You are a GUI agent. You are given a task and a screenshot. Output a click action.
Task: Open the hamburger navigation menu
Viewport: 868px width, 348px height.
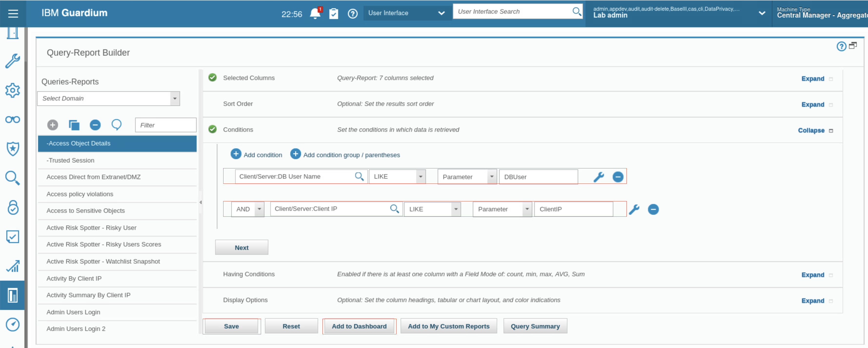(x=13, y=13)
